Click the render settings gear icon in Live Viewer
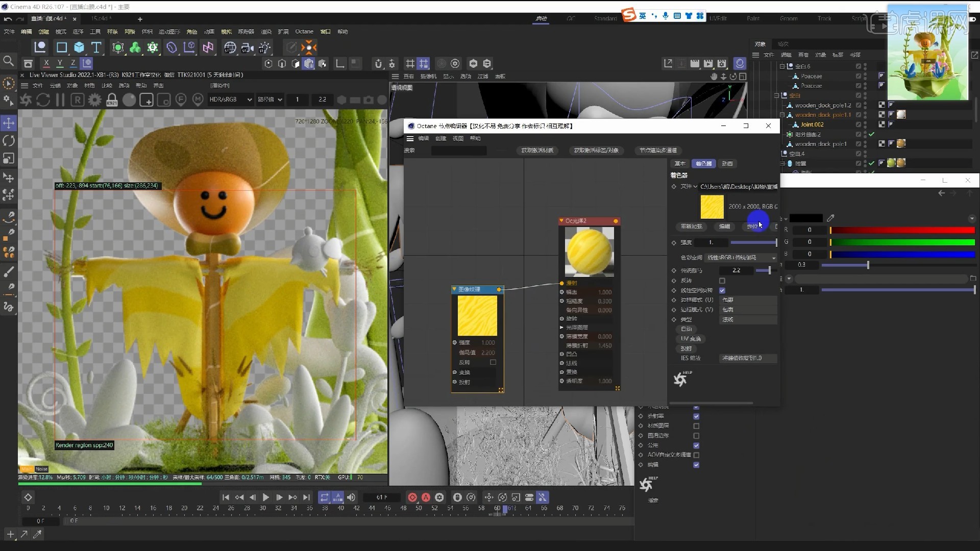The height and width of the screenshot is (551, 980). coord(94,99)
